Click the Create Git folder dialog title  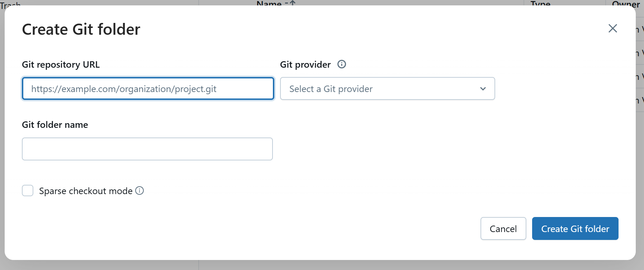coord(81,29)
